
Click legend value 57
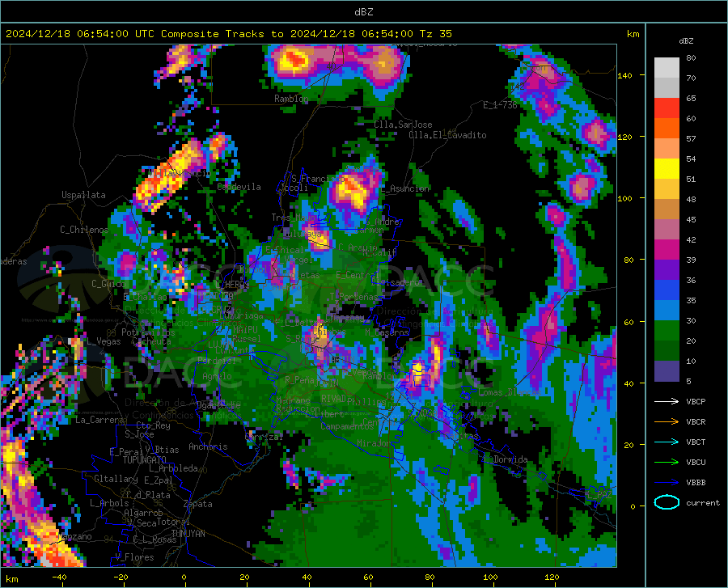(x=691, y=139)
